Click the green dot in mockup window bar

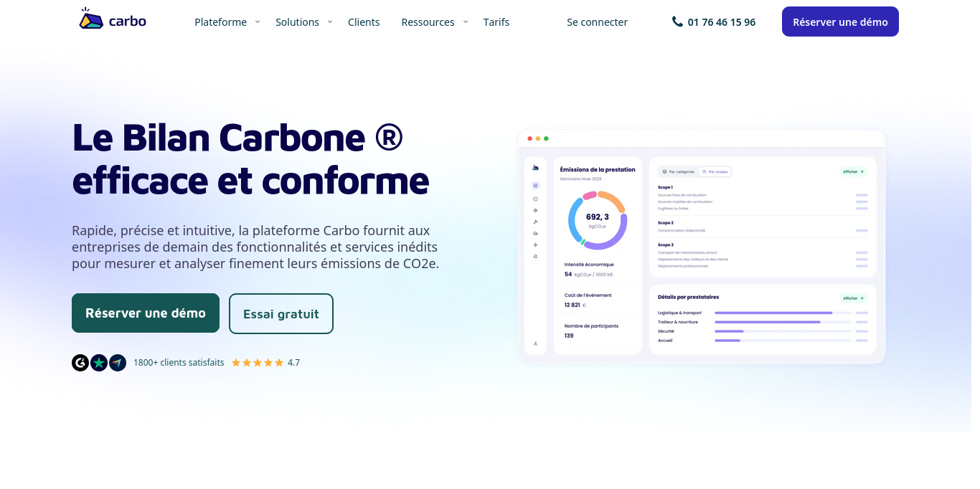tap(546, 138)
